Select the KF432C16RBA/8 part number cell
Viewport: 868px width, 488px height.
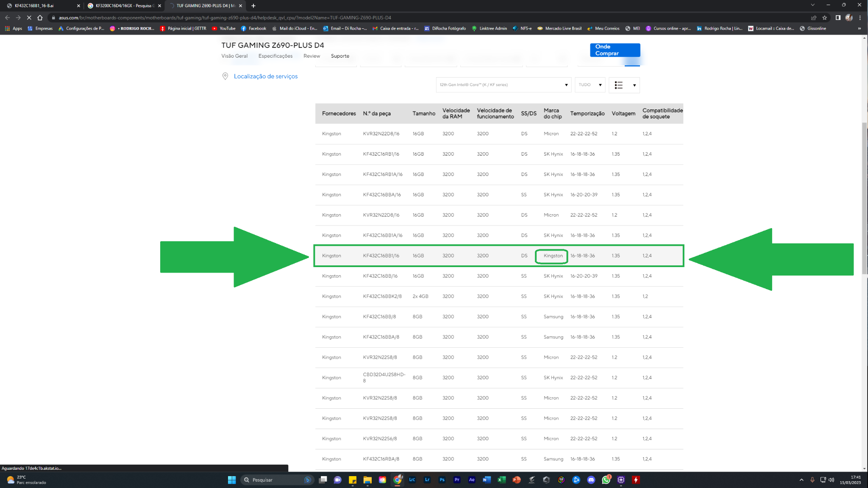point(381,459)
